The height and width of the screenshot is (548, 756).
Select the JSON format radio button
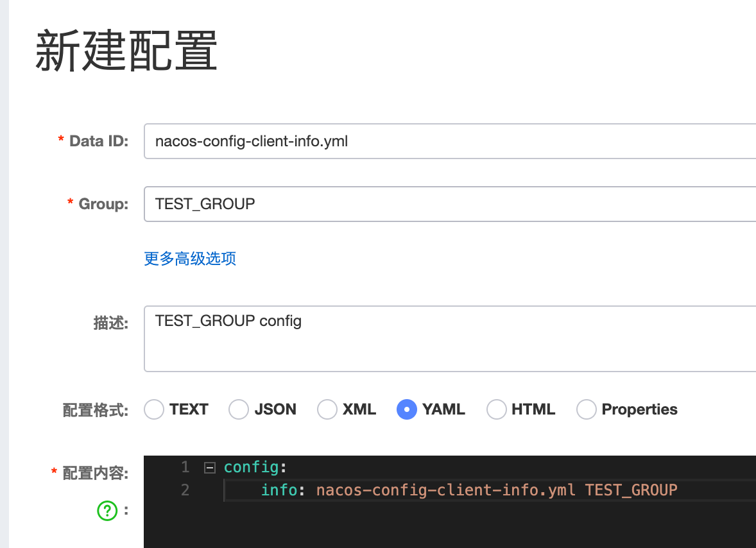pos(239,409)
